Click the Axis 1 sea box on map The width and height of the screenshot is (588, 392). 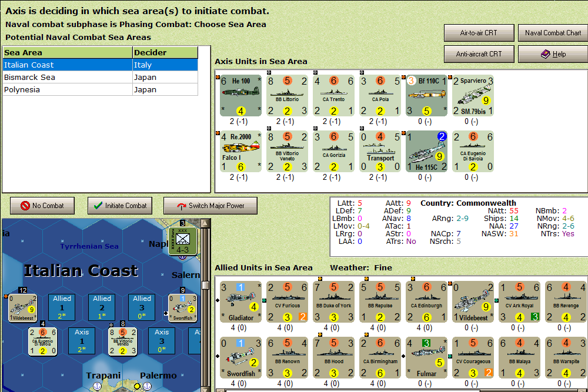82,341
